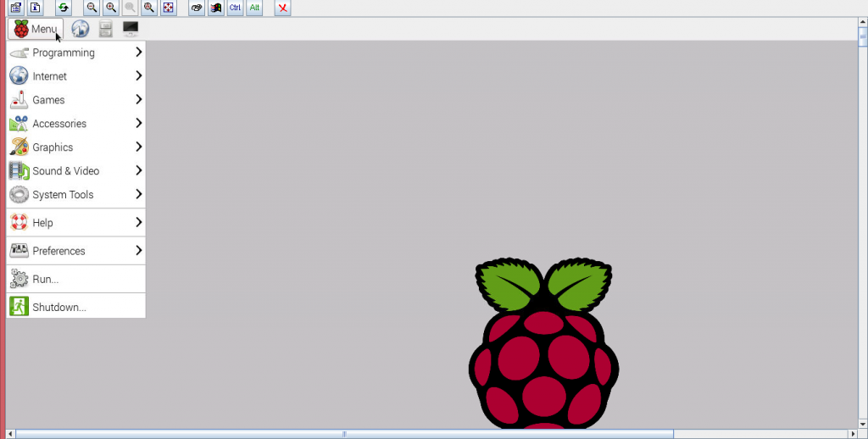
Task: Expand the Graphics submenu via its chevron
Action: pos(139,147)
